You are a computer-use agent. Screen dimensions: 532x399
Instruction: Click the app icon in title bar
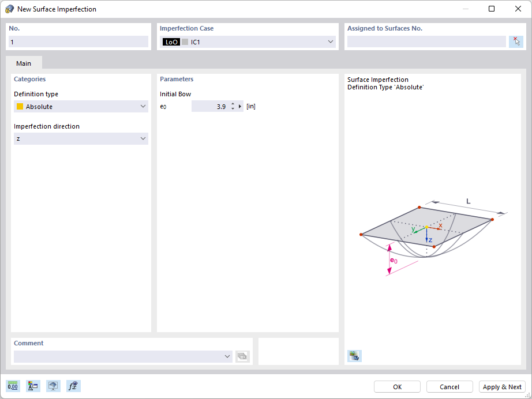click(9, 9)
